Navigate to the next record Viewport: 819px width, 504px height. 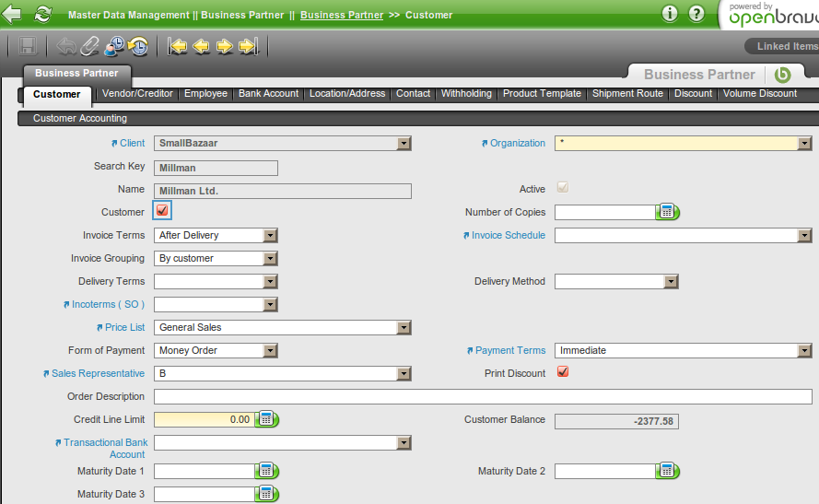[x=224, y=46]
